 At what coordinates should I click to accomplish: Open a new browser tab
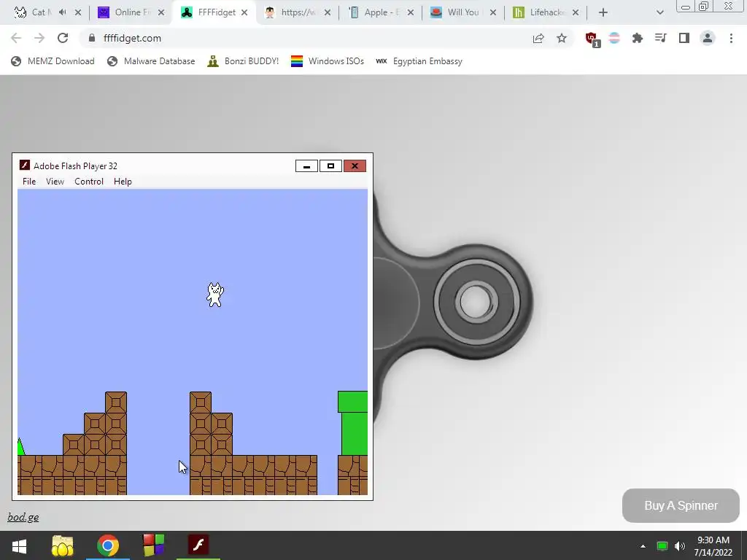pyautogui.click(x=603, y=12)
